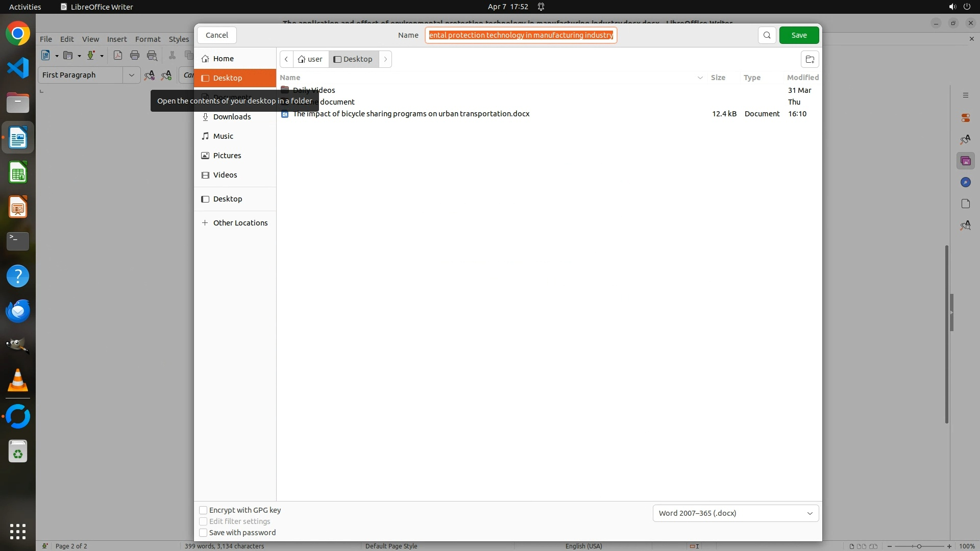Click the Cancel button
This screenshot has height=551, width=980.
tap(217, 35)
